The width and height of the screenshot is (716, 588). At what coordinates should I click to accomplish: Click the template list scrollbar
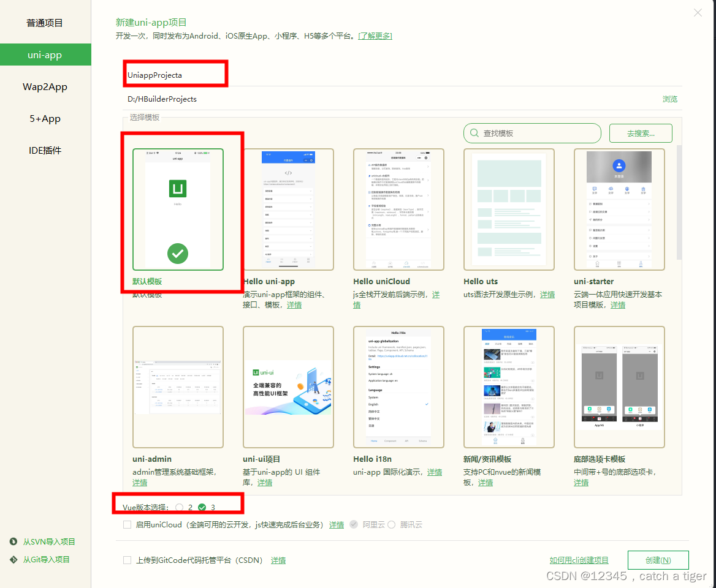click(x=679, y=203)
